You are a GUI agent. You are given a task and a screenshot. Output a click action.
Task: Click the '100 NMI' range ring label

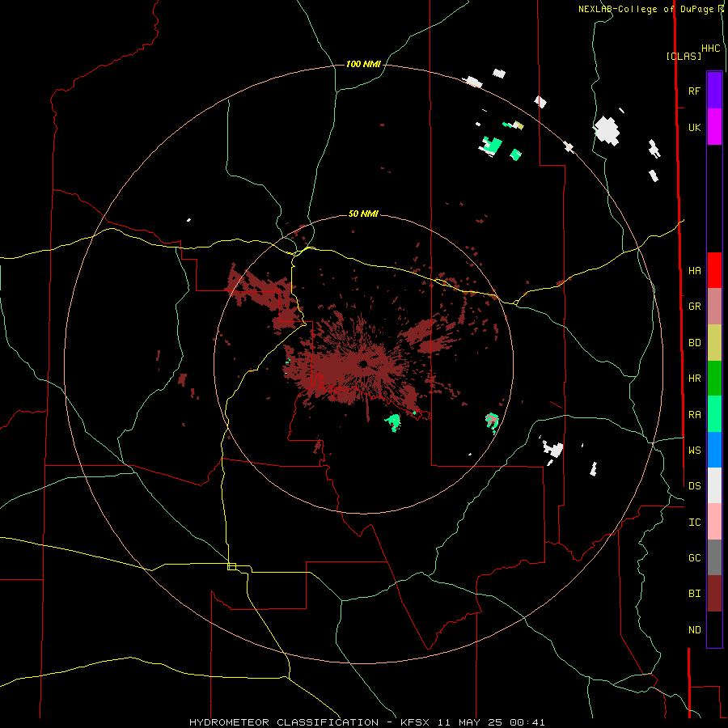[x=363, y=64]
